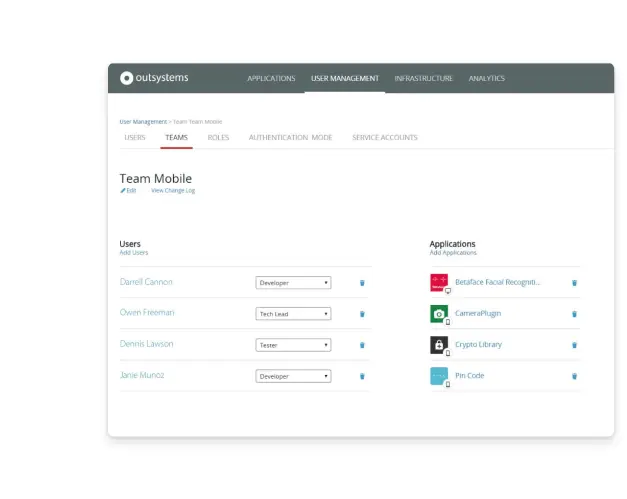The width and height of the screenshot is (627, 499).
Task: Open Betaface Facial Recognition application
Action: click(497, 282)
